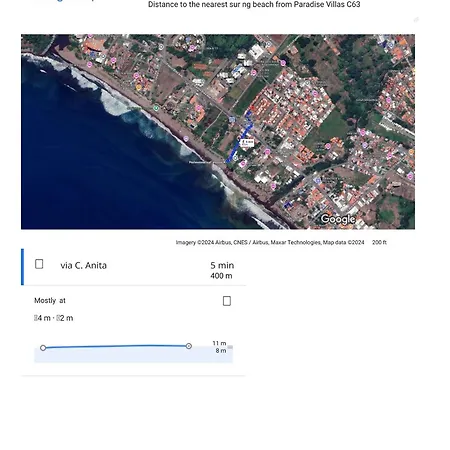
Task: Click the red destination pin on the map
Action: tap(252, 108)
